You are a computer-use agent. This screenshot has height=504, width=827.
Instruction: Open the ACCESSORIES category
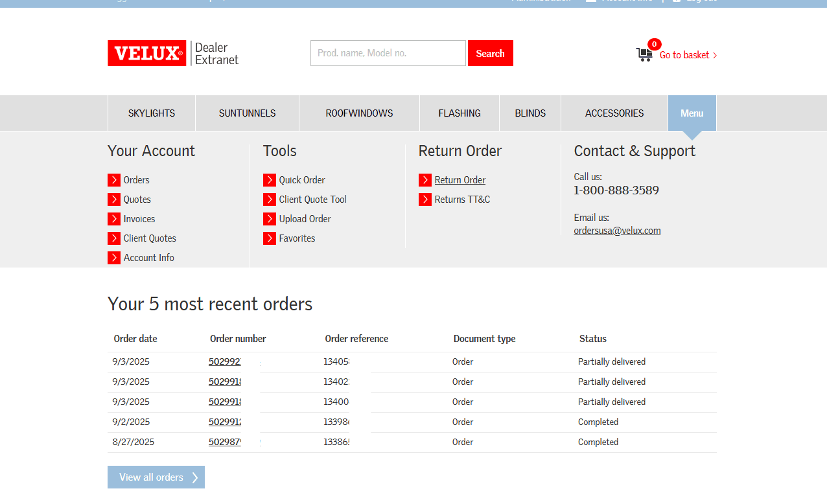coord(614,113)
